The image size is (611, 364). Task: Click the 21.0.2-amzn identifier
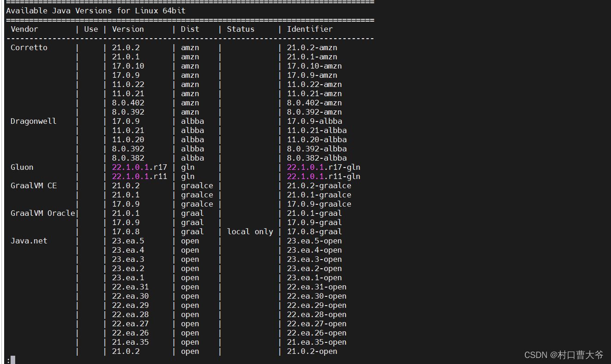(x=312, y=47)
